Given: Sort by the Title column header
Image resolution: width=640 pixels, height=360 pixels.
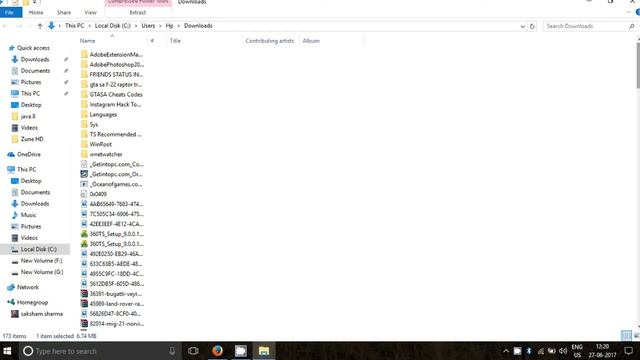Looking at the screenshot, I should click(175, 41).
